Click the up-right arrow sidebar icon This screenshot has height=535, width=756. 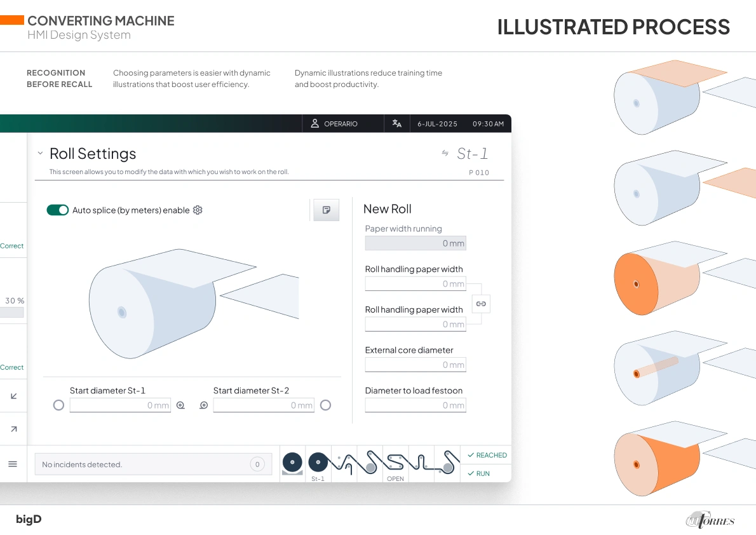pos(13,430)
